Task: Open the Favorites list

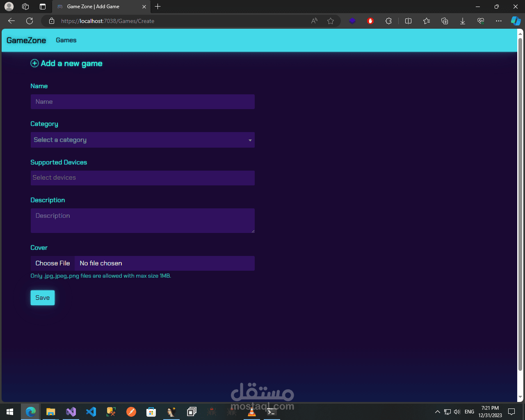Action: pyautogui.click(x=427, y=21)
